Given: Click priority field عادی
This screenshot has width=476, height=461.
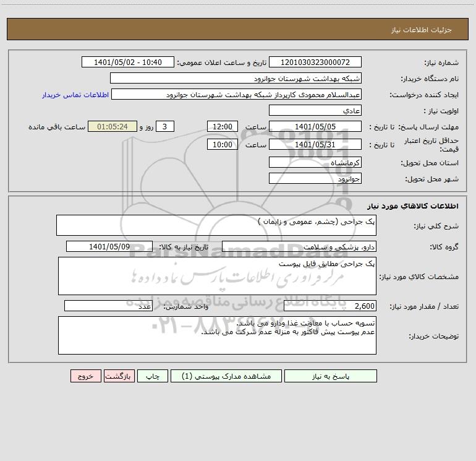Looking at the screenshot, I should click(x=315, y=111).
